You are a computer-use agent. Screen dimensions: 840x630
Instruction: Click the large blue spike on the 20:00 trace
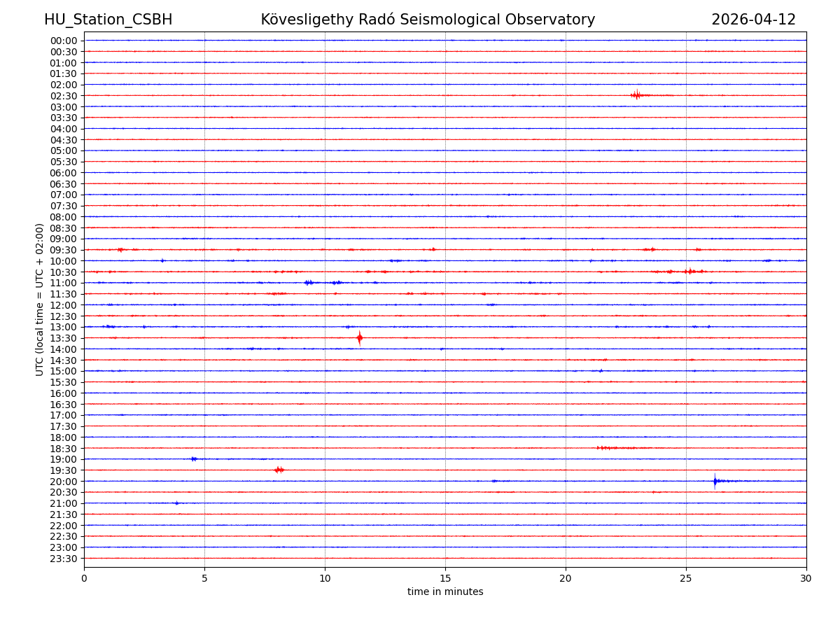point(715,481)
